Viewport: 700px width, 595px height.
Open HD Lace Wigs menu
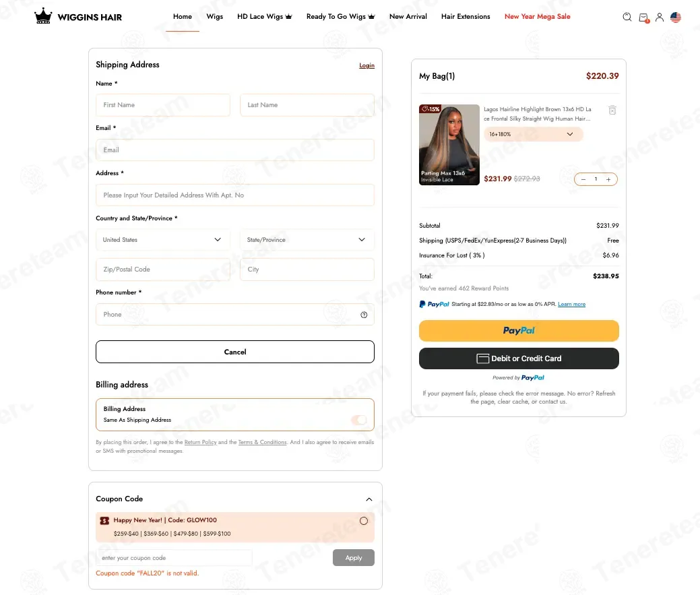coord(264,17)
